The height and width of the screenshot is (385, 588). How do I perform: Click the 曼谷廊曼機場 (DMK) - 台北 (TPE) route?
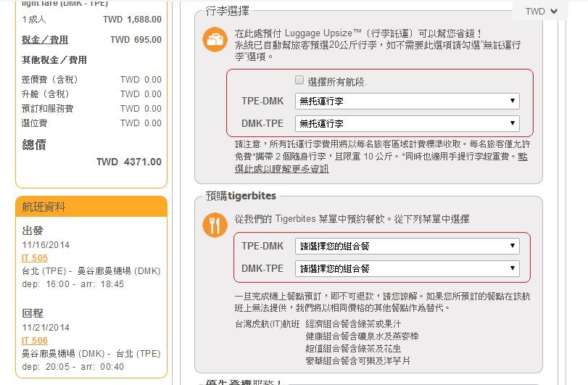tap(91, 354)
